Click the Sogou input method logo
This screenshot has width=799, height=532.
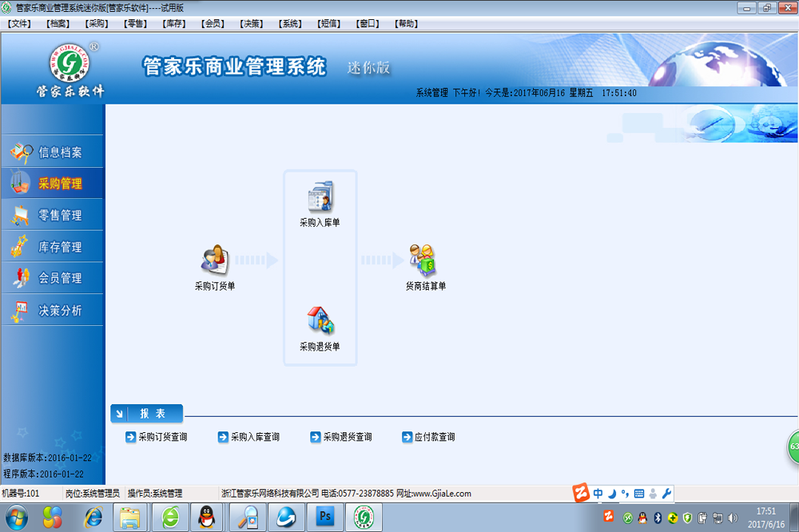[x=581, y=493]
